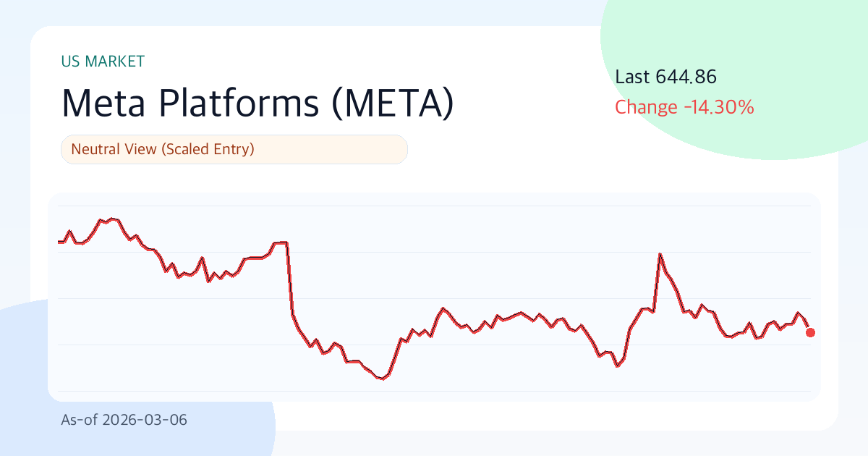Select the US MARKET label

(x=103, y=62)
